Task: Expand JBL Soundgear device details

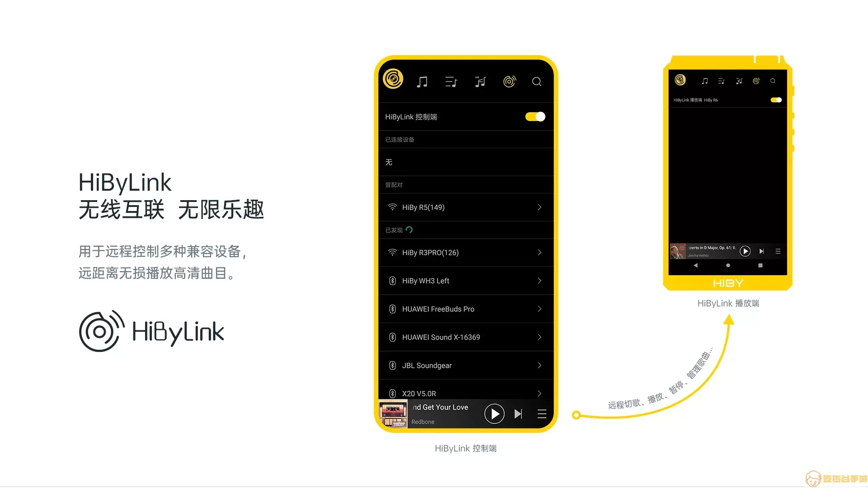Action: click(x=539, y=365)
